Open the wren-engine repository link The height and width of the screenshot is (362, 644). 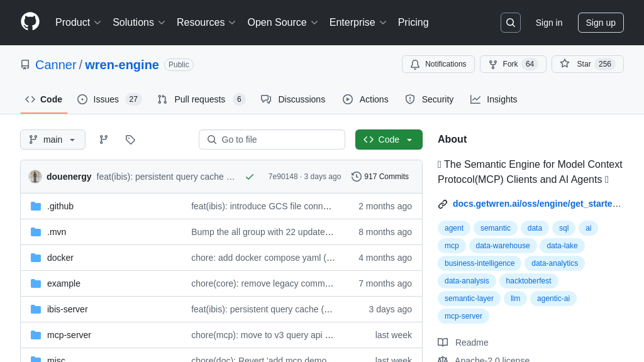122,65
